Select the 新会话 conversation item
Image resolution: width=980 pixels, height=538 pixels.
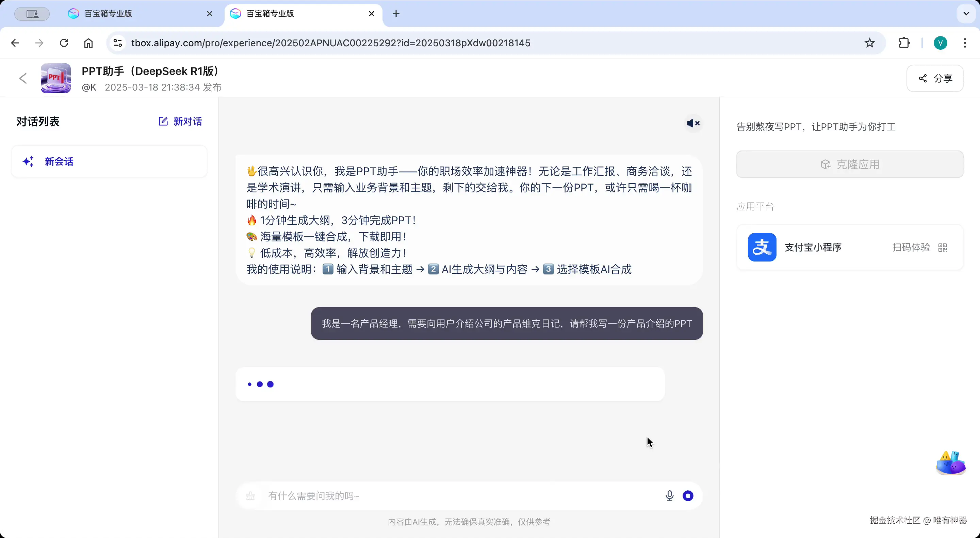coord(109,161)
